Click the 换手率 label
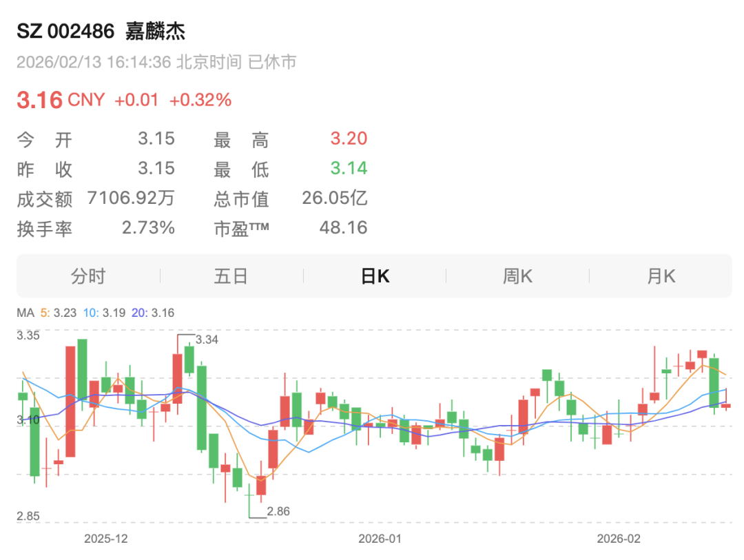The width and height of the screenshot is (744, 560). tap(45, 229)
